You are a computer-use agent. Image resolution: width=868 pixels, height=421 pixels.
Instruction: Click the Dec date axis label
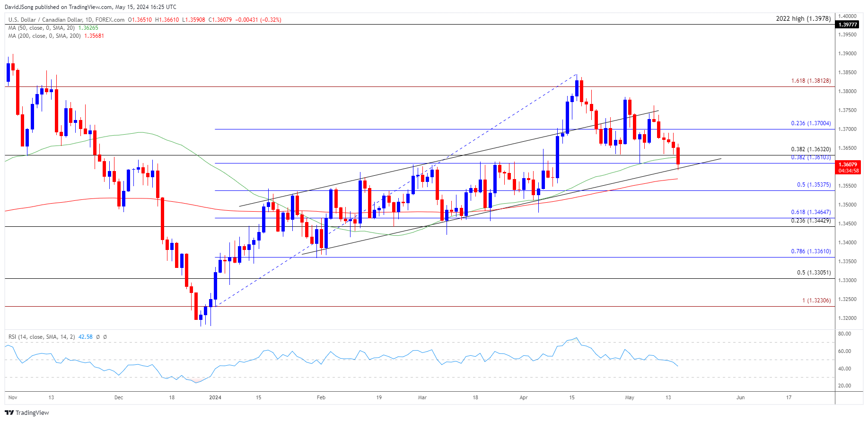pyautogui.click(x=119, y=398)
